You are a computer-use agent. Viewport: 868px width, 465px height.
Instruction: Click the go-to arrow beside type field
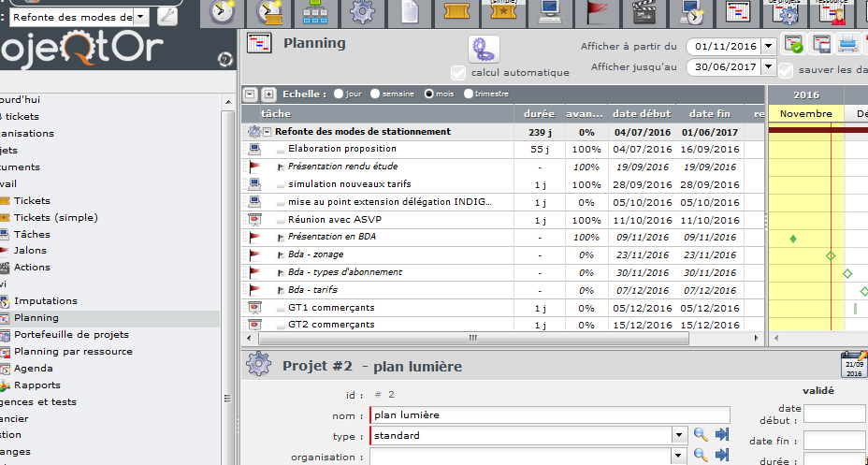(721, 435)
